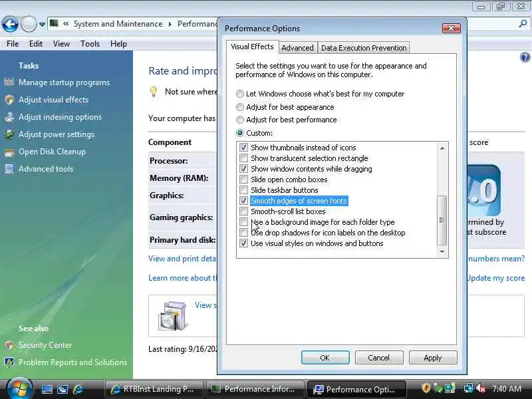Viewport: 532px width, 399px height.
Task: Click the Control Panel icon in address bar
Action: [54, 23]
